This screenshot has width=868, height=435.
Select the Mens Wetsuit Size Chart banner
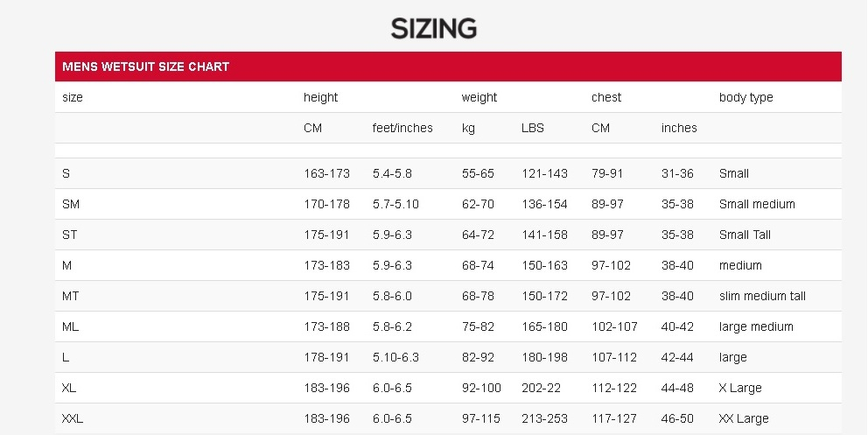click(x=448, y=67)
